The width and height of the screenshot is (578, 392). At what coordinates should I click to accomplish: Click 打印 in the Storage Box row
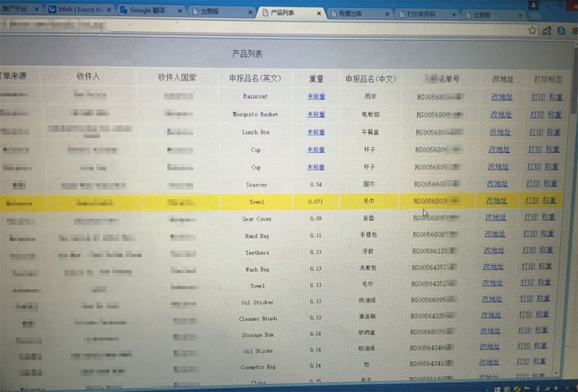click(x=525, y=330)
